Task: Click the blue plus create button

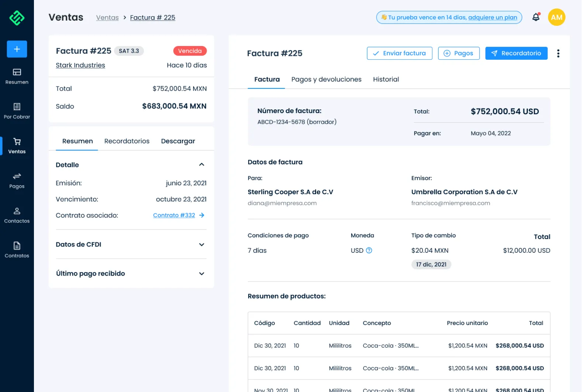Action: tap(17, 49)
